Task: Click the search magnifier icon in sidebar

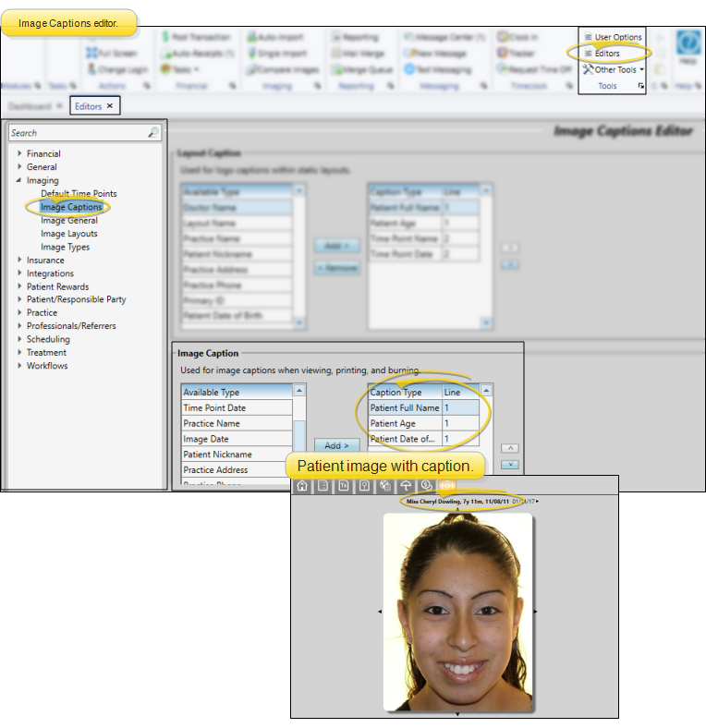Action: [x=153, y=133]
